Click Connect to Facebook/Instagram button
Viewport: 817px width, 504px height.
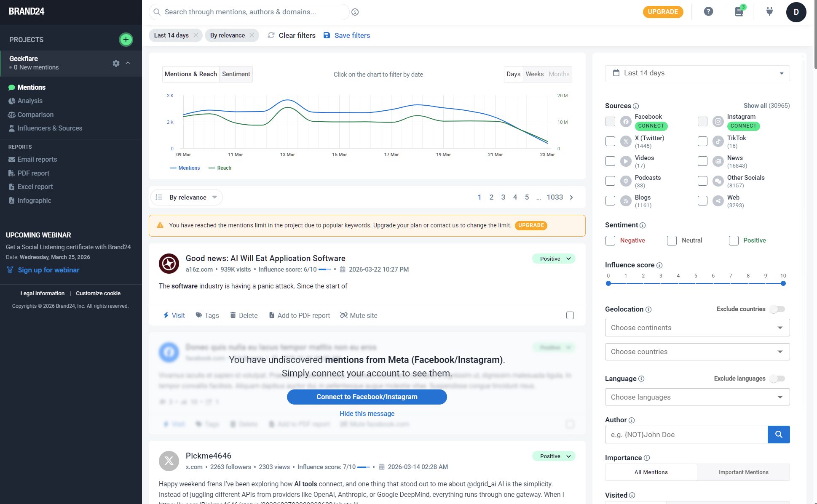367,397
